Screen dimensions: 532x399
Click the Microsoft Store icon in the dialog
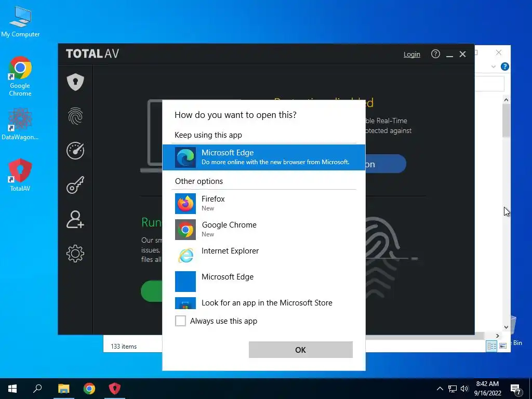pos(185,303)
